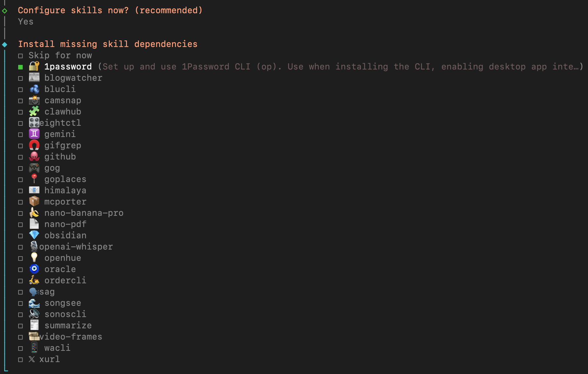Click the banana icon for nano-banana-pro
Viewport: 588px width, 374px height.
tap(34, 213)
